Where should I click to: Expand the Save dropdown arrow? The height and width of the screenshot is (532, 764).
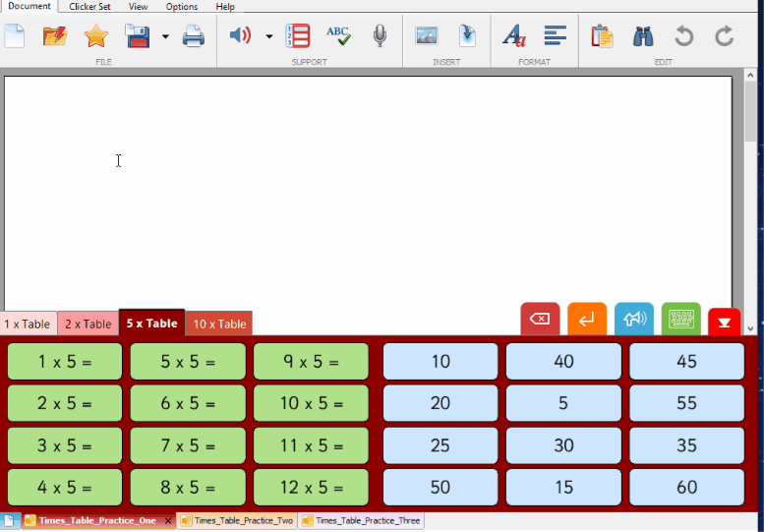(x=165, y=37)
